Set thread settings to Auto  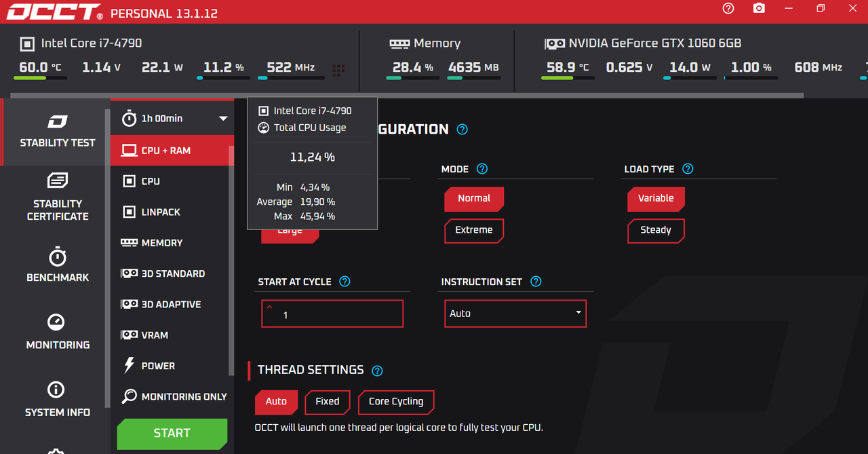[276, 402]
